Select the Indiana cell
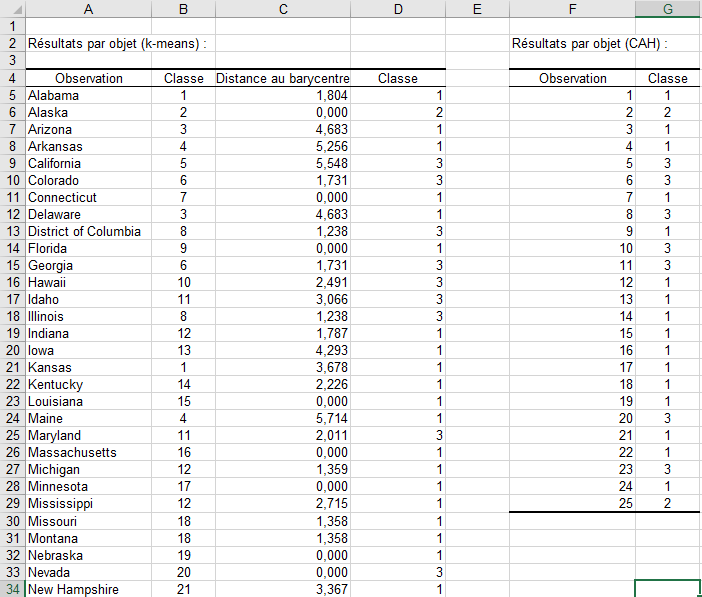The image size is (702, 597). pyautogui.click(x=89, y=334)
